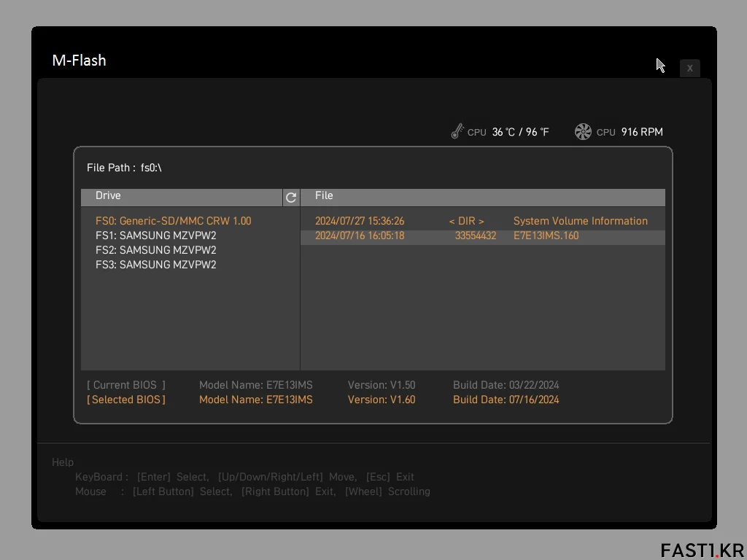Click Build Date: 07/16/2024

506,400
